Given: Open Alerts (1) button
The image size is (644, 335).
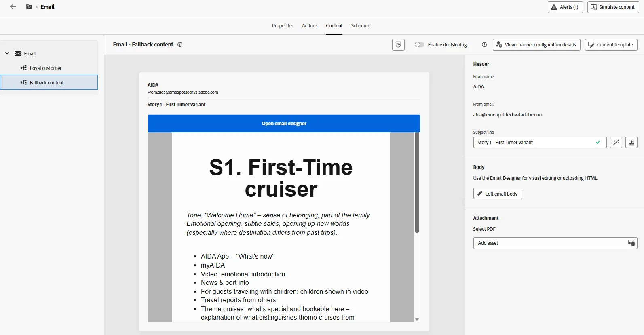Looking at the screenshot, I should (565, 7).
